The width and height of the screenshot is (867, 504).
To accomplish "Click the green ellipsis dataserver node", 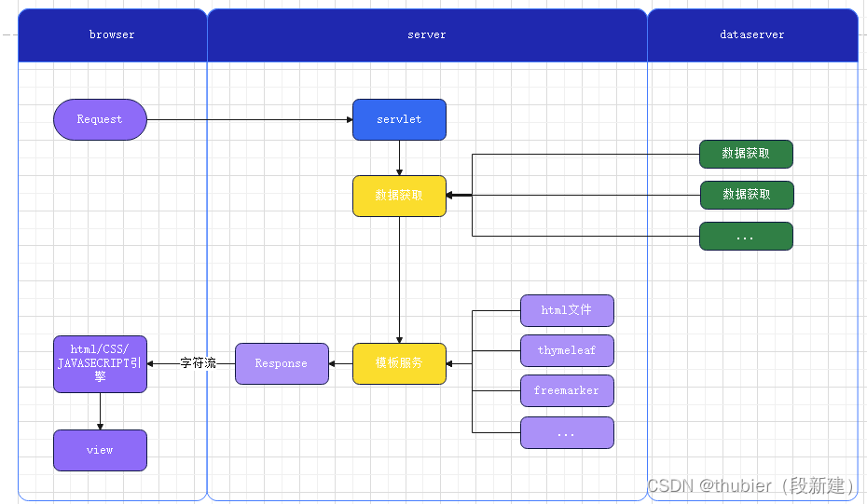I will [746, 237].
